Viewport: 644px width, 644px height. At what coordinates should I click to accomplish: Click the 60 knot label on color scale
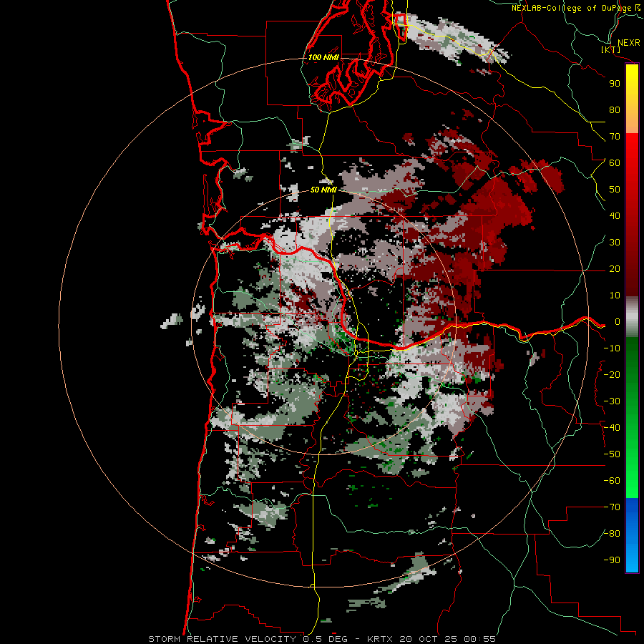615,163
